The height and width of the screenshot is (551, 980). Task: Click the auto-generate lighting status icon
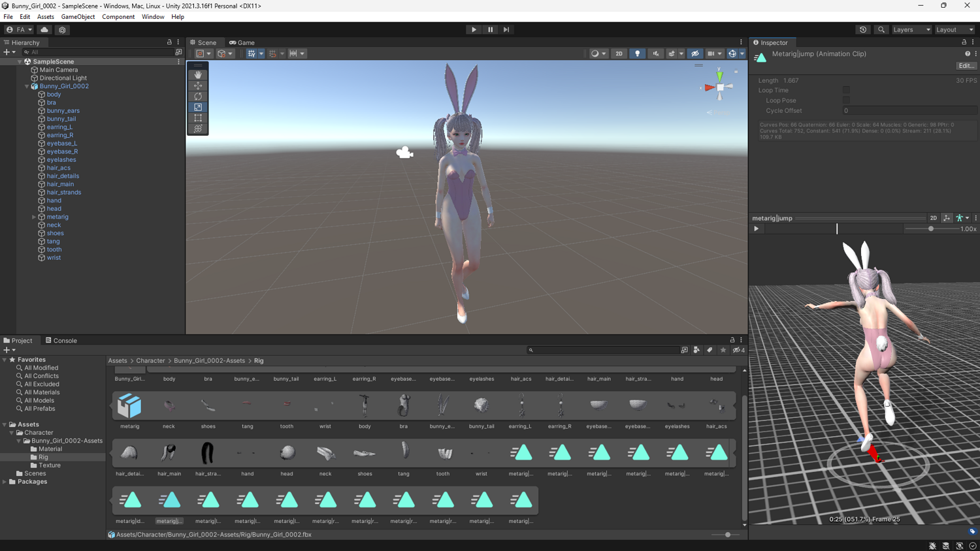click(960, 546)
